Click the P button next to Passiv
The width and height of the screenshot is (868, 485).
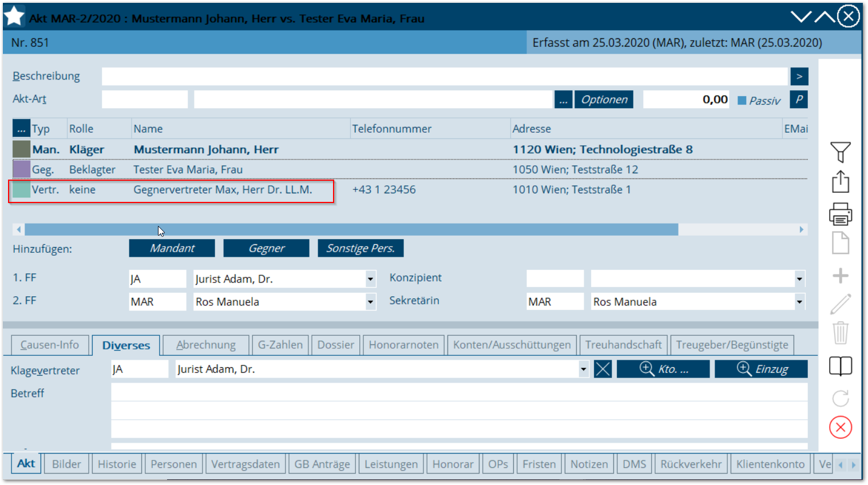[799, 100]
